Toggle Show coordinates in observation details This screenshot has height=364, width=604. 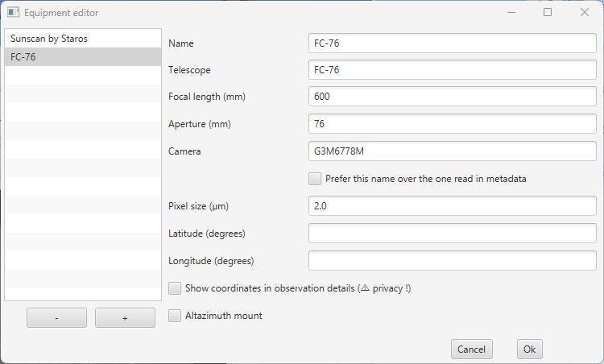175,288
